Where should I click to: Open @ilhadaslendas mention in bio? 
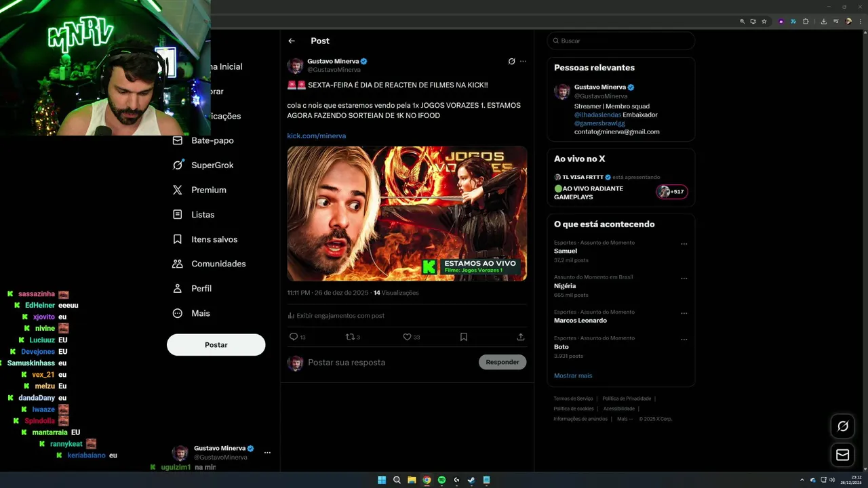point(597,115)
